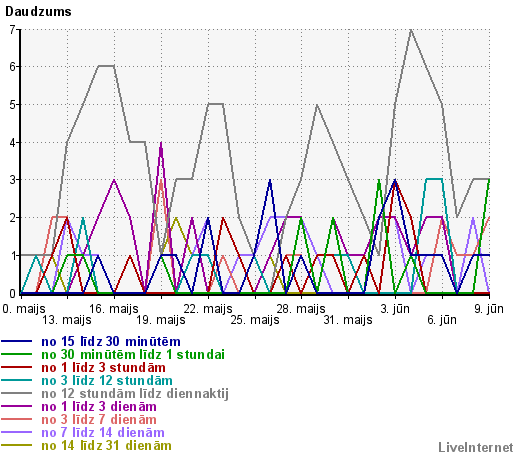Click the 'no 15 līdz 30 minūtēm' legend label
Screen dimensions: 520x457
[111, 342]
